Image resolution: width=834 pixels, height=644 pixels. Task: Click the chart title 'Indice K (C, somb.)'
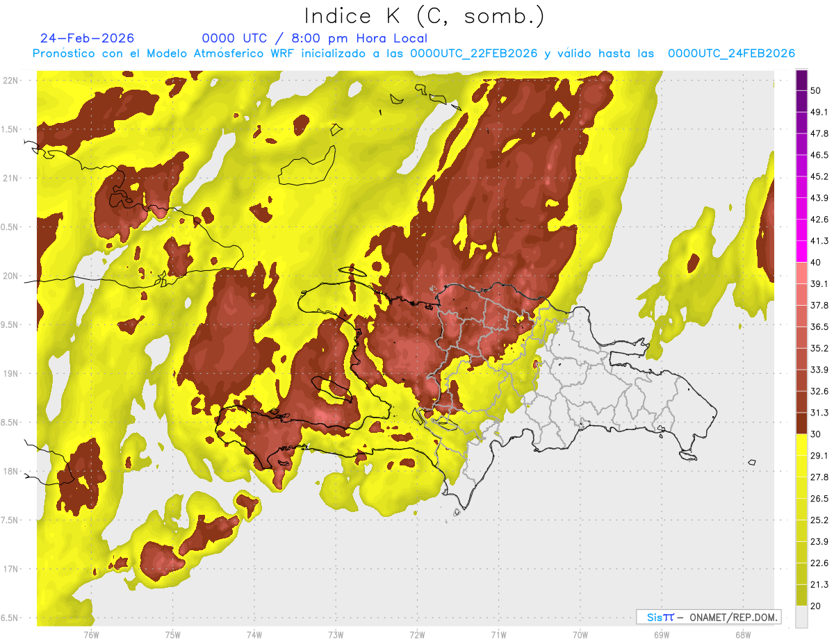click(424, 15)
